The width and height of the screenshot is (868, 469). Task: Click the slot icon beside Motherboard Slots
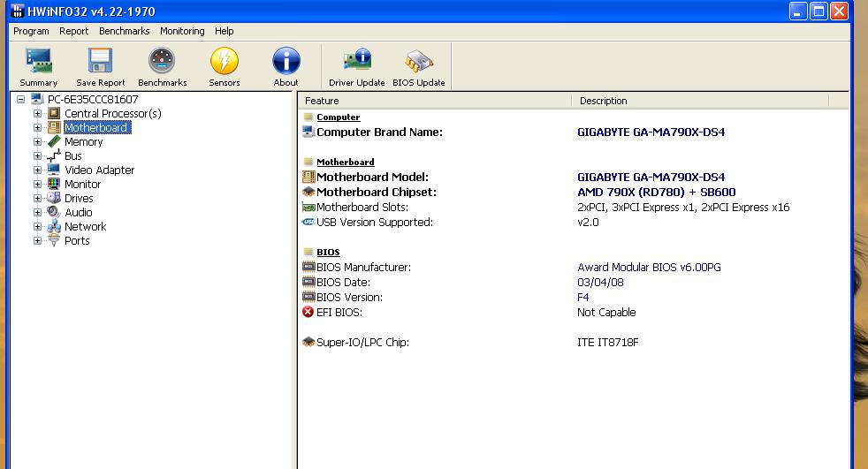[308, 207]
